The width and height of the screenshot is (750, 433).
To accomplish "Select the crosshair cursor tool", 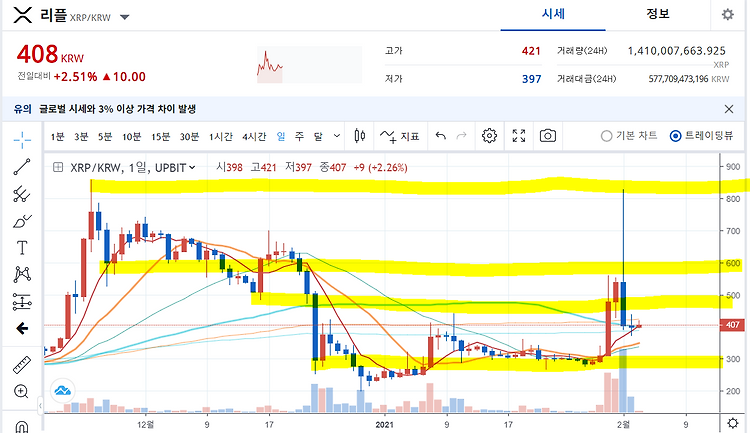I will pyautogui.click(x=22, y=140).
